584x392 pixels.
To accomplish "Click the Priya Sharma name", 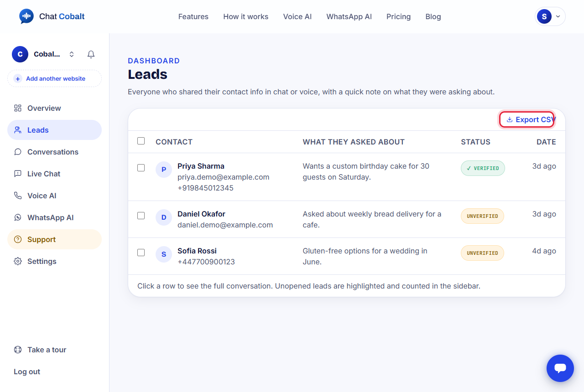I will point(201,166).
